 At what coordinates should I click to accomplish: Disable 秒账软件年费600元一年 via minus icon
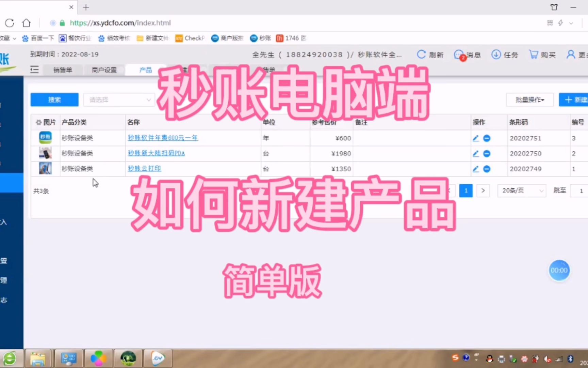pos(487,138)
